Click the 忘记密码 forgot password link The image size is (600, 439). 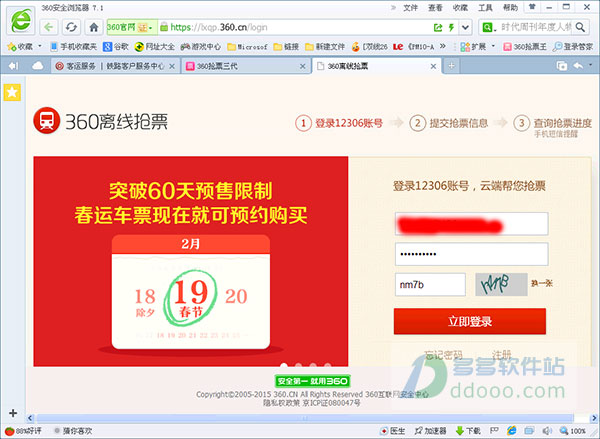click(443, 355)
